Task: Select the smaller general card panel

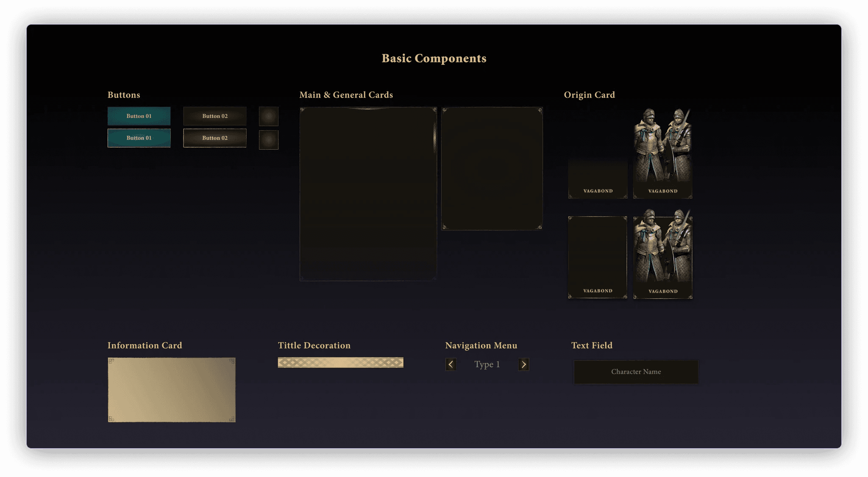Action: [492, 168]
